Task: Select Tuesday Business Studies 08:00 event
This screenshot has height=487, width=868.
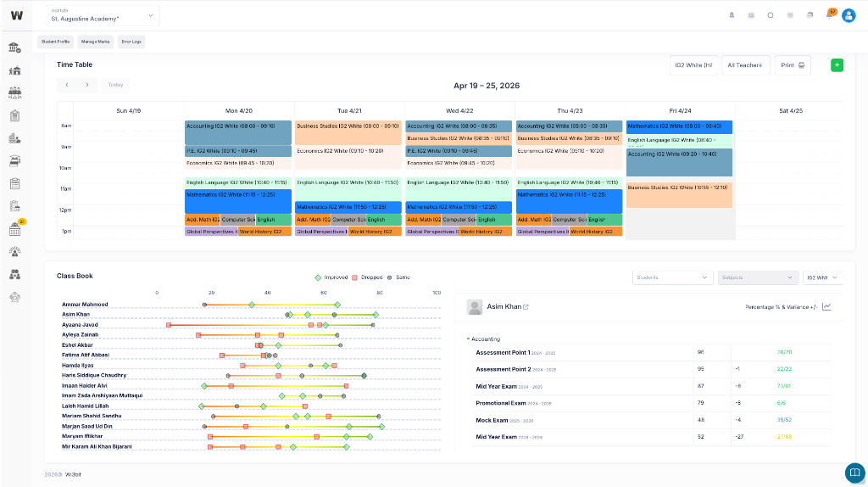Action: (348, 133)
